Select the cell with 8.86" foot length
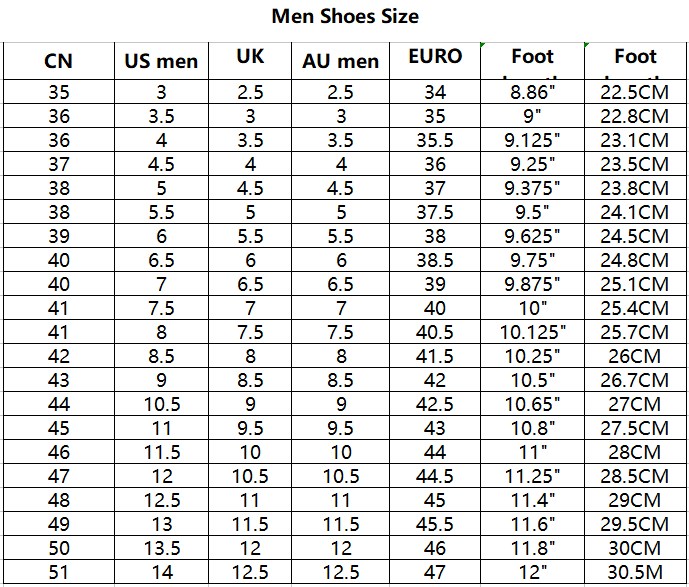This screenshot has width=689, height=587. (x=533, y=92)
